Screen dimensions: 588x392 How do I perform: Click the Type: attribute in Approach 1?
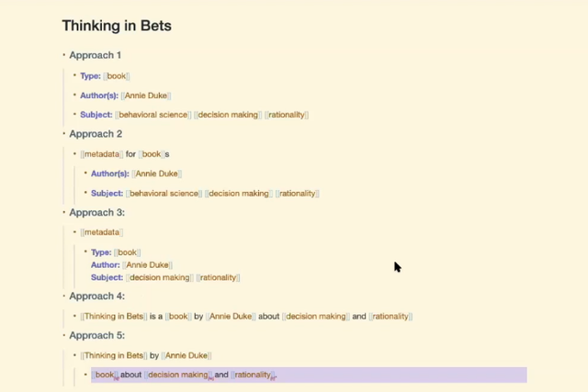click(x=90, y=76)
